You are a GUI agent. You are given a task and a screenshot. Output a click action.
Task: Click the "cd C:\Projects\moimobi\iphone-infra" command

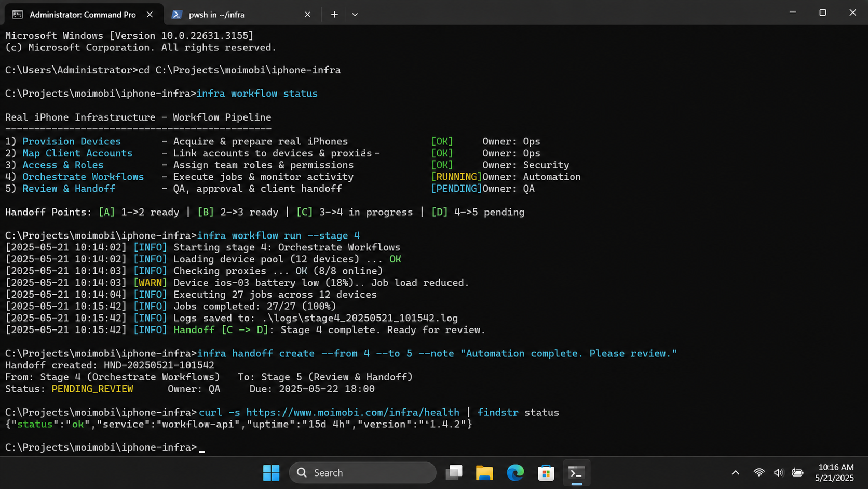click(239, 70)
